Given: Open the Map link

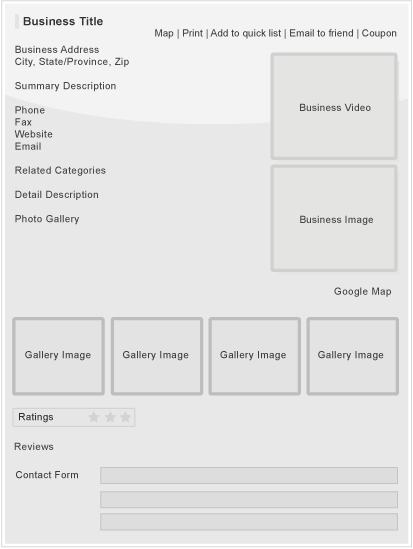Looking at the screenshot, I should coord(164,33).
